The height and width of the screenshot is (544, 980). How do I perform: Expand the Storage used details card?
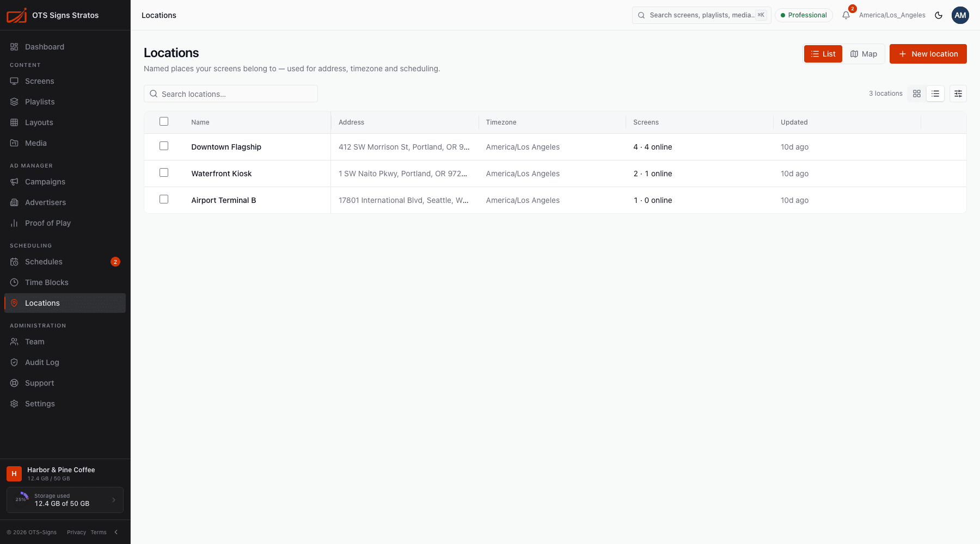[65, 500]
